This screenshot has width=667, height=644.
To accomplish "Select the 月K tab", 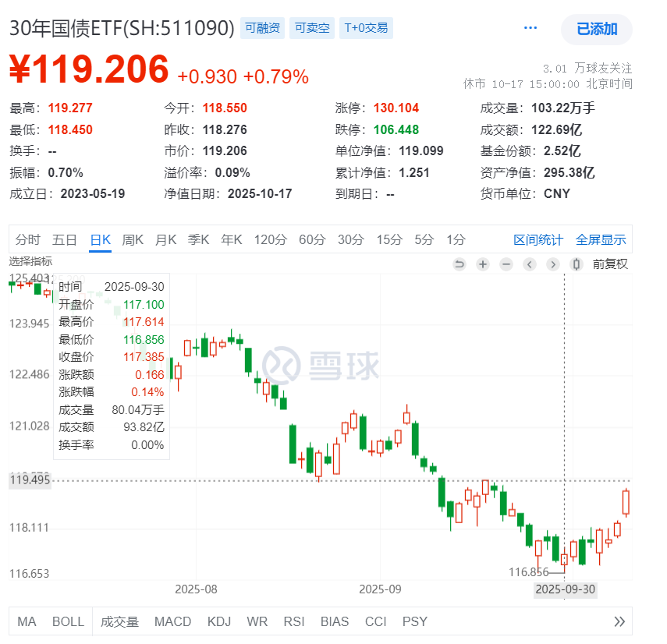I will [165, 240].
